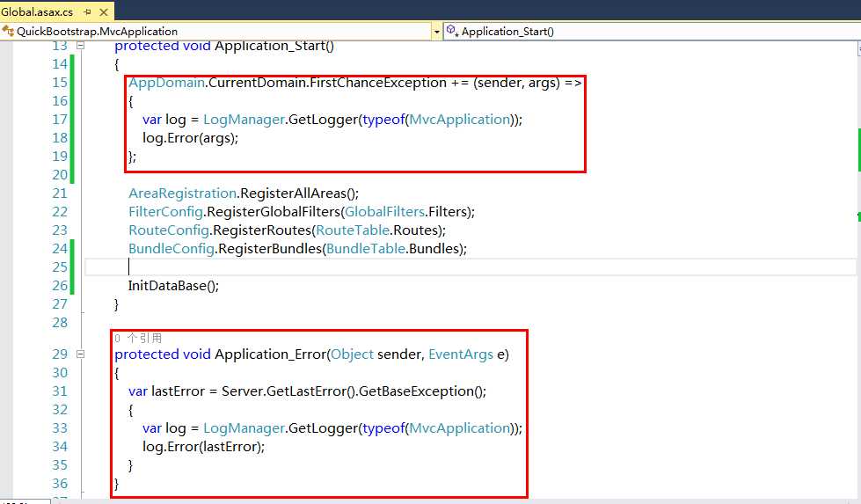Click FilterConfig on line 22
Image resolution: width=861 pixels, height=504 pixels.
[165, 212]
